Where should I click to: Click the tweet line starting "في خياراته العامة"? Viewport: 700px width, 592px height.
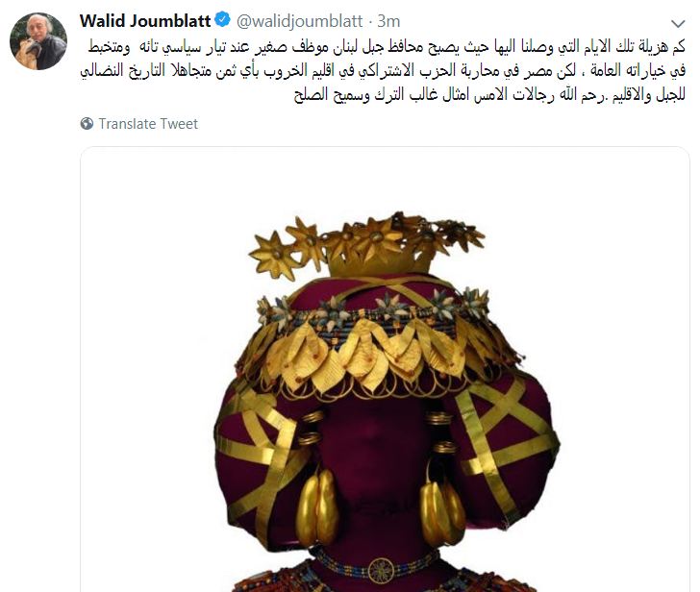(x=383, y=70)
